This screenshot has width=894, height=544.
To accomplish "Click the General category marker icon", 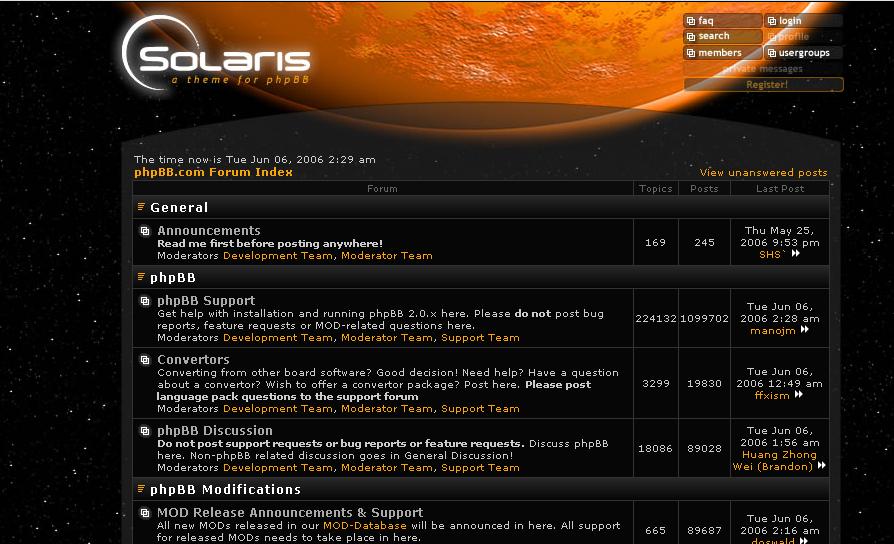I will click(141, 206).
